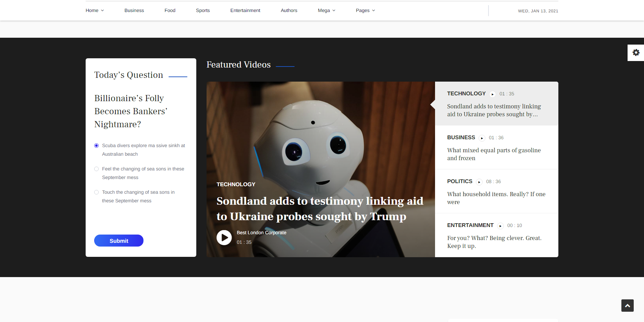644x322 pixels.
Task: Play the featured Sondland video
Action: [x=224, y=237]
